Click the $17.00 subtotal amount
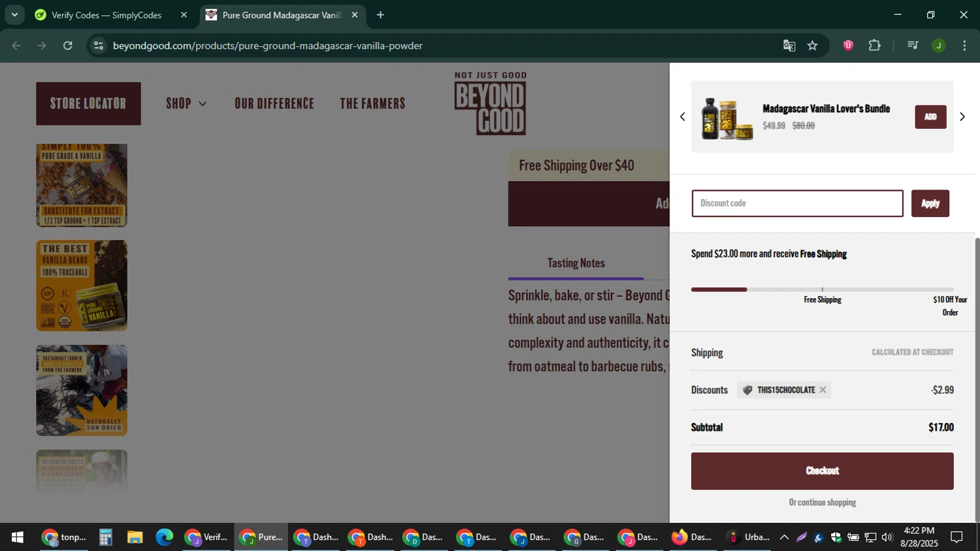Screen dimensions: 980x551 (x=941, y=427)
